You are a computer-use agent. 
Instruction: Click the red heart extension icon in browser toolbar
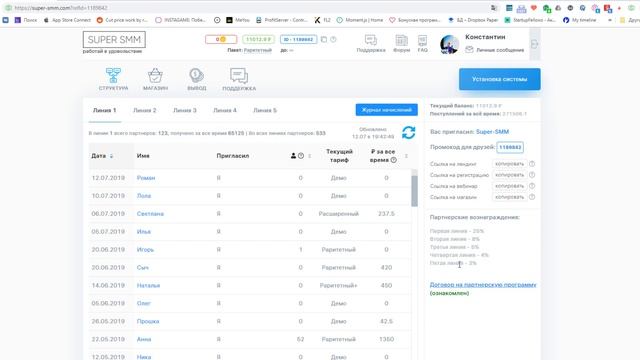[534, 8]
